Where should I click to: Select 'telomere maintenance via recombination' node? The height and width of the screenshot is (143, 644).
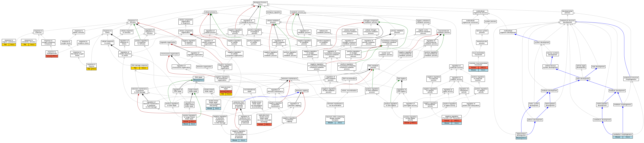click(335, 104)
